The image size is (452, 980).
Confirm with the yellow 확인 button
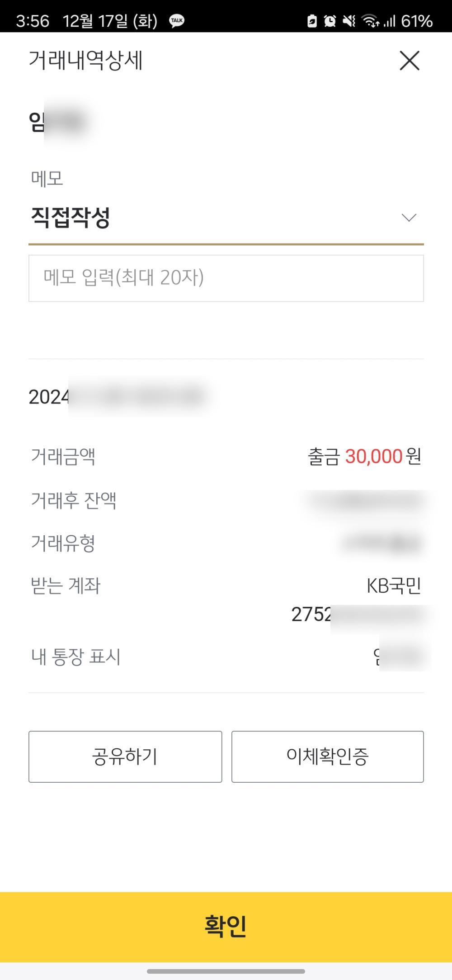click(226, 927)
